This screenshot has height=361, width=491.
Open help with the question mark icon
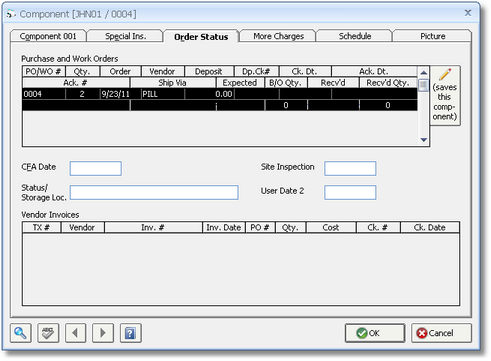coord(130,333)
